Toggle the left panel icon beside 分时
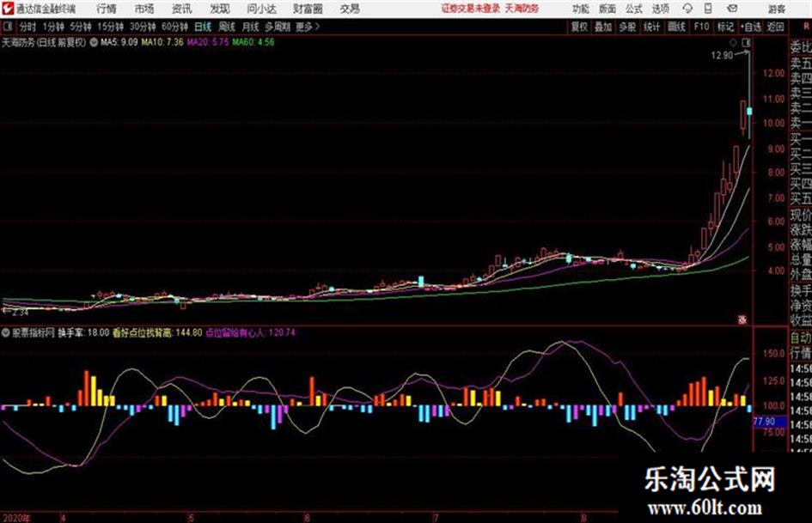The image size is (812, 523). click(x=7, y=27)
